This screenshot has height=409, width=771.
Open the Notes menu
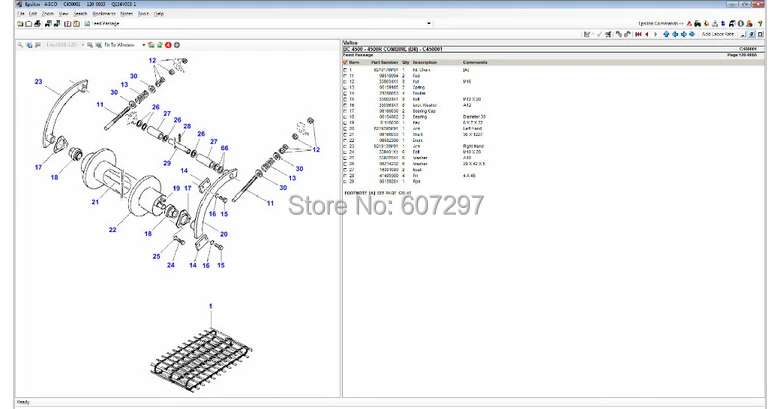tap(126, 14)
